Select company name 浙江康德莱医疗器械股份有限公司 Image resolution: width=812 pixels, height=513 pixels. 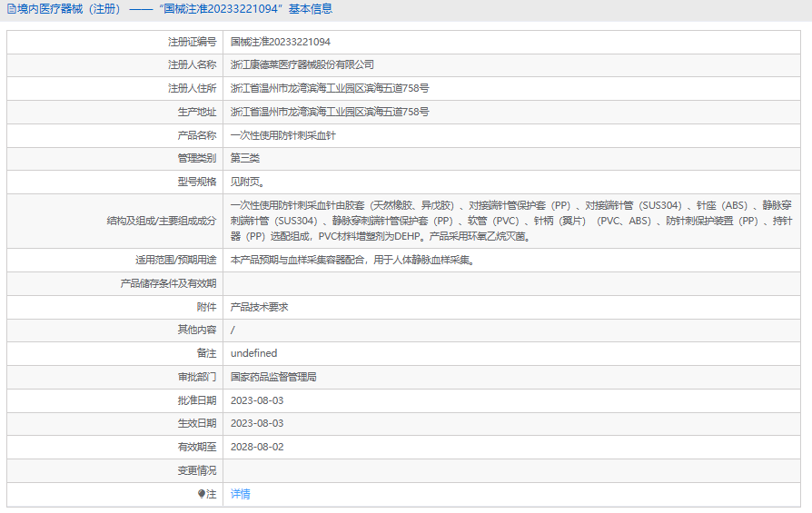(302, 64)
